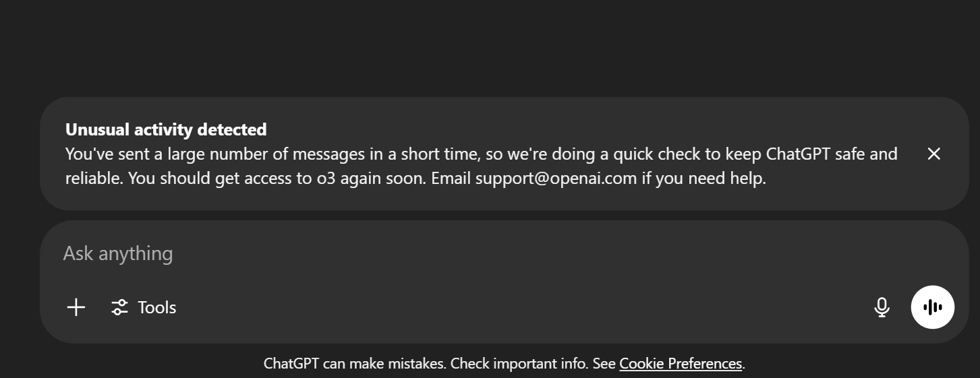
Task: Dismiss the Unusual activity detected banner
Action: [933, 154]
